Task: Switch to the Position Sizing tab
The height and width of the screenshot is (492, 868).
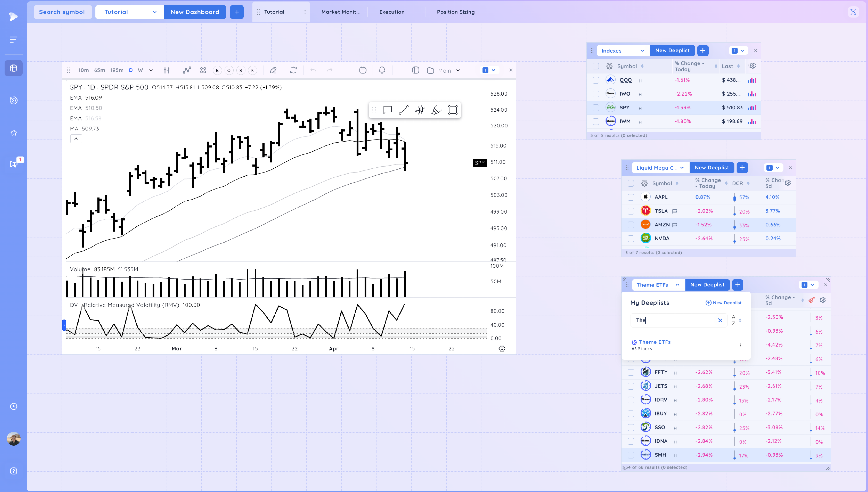Action: 455,12
